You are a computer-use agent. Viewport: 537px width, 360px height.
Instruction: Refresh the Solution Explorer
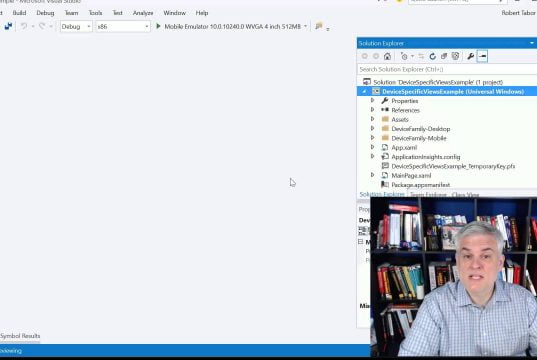tap(433, 56)
